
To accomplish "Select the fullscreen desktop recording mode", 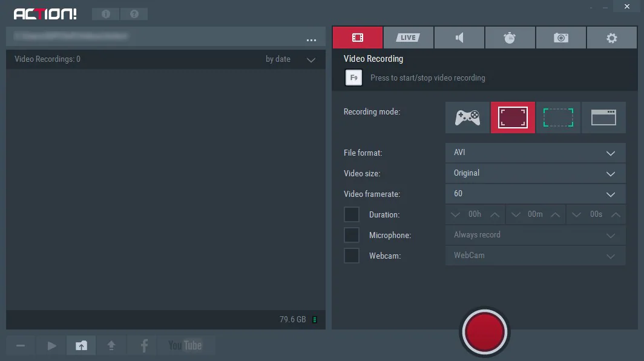I will coord(513,118).
